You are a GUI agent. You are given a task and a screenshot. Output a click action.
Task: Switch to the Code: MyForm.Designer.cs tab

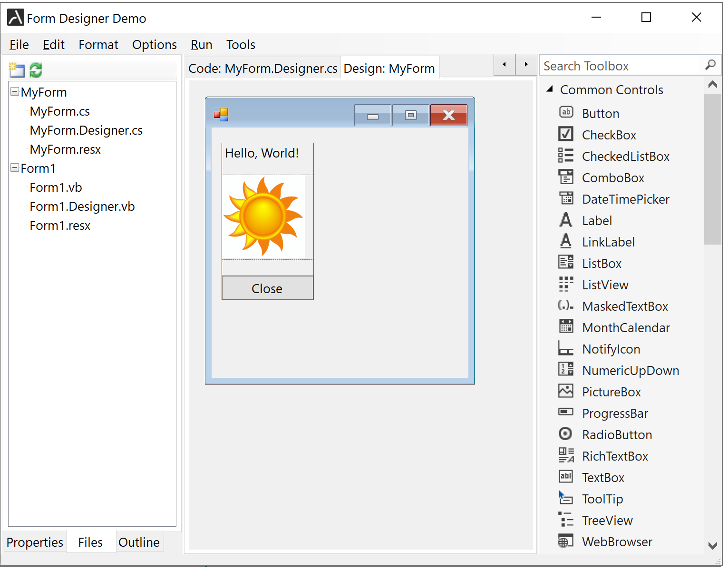tap(262, 68)
